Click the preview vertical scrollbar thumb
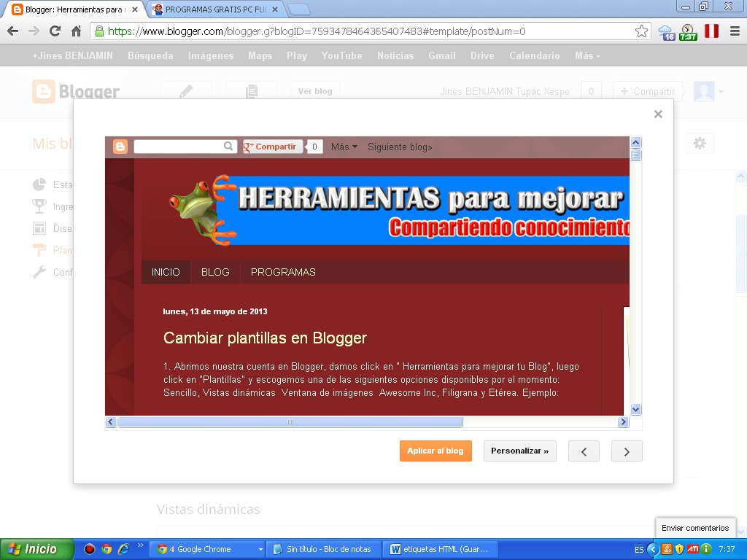747x560 pixels. [x=635, y=155]
